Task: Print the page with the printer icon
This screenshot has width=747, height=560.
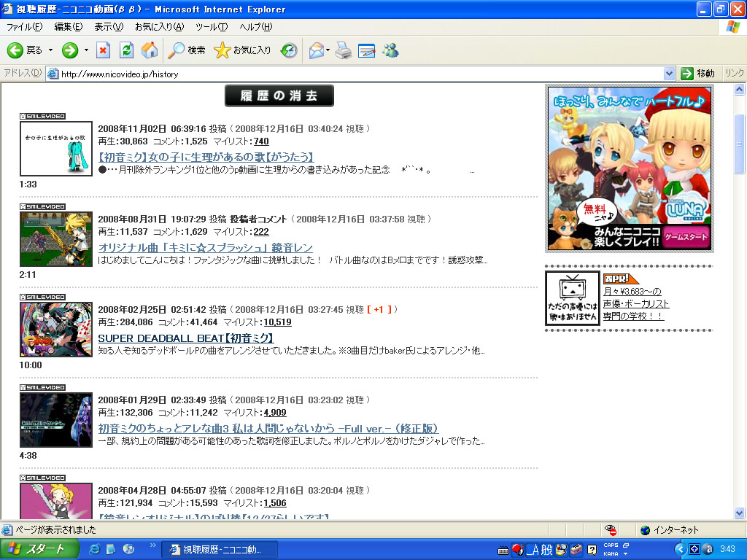Action: 344,50
